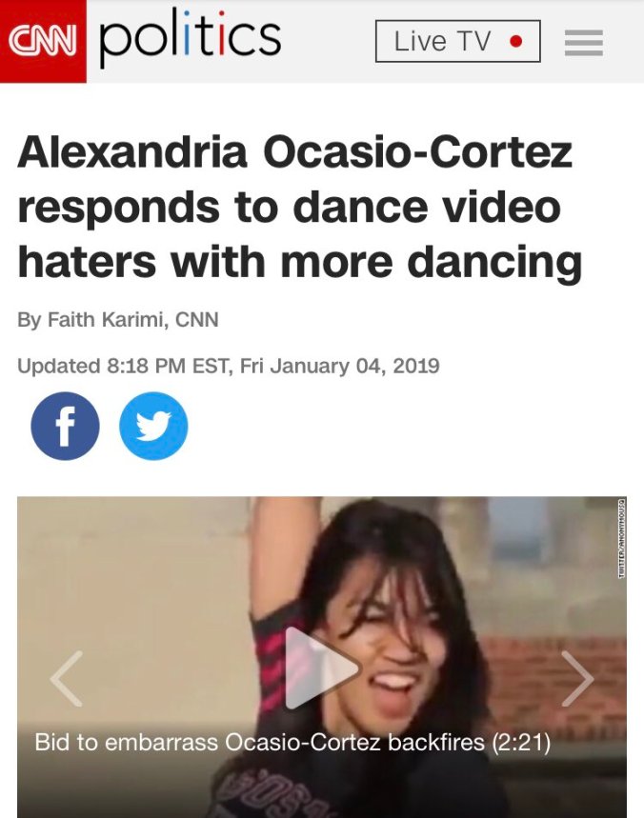Click the 'CNN' text in the byline

point(197,319)
